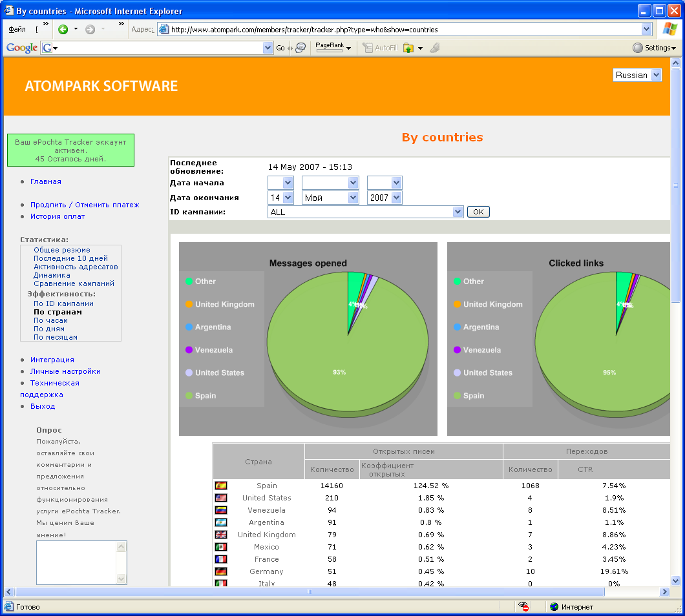685x616 pixels.
Task: Select По часам in the statistics menu
Action: 50,320
